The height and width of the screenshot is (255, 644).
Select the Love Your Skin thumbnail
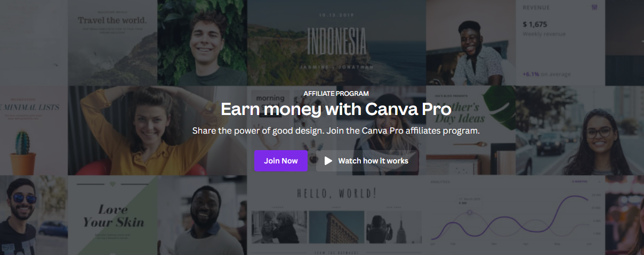[112, 216]
